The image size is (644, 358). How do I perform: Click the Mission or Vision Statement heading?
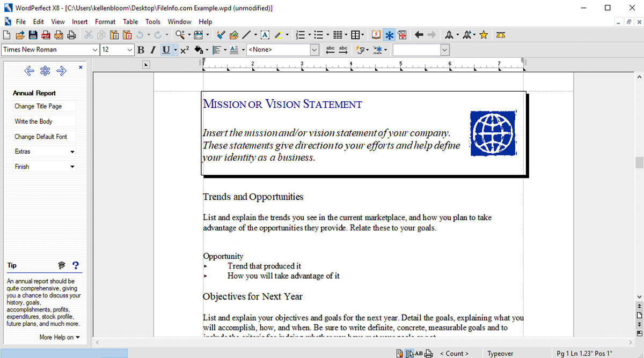282,105
